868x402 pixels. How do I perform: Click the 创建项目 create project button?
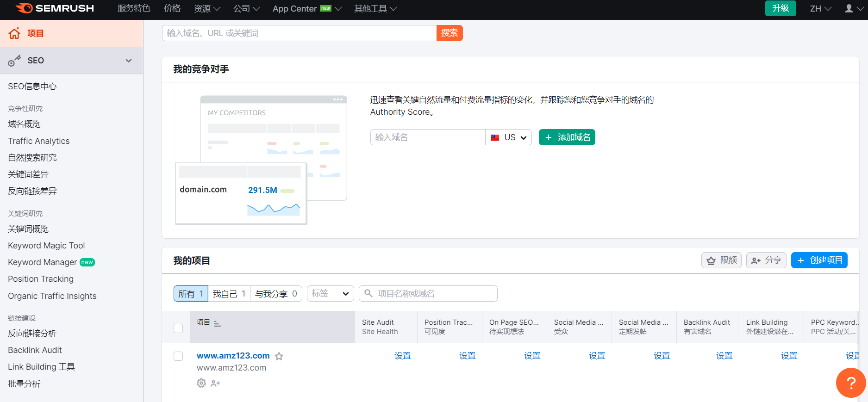tap(819, 260)
